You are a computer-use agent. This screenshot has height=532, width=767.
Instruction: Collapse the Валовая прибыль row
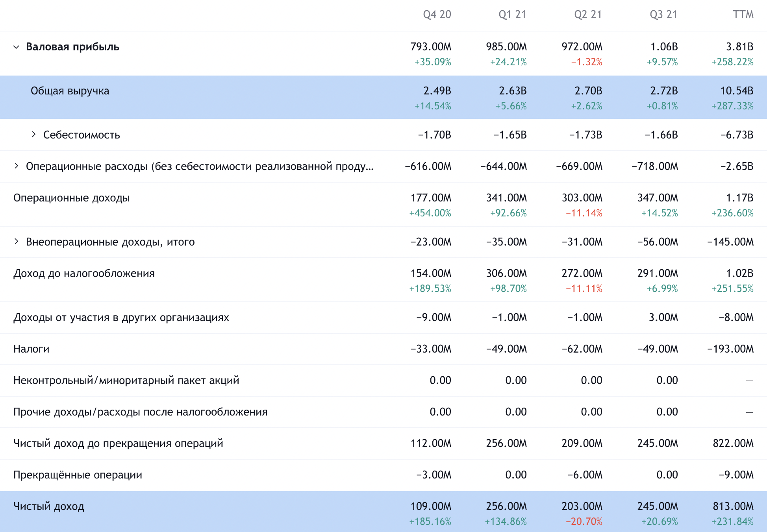pyautogui.click(x=16, y=47)
